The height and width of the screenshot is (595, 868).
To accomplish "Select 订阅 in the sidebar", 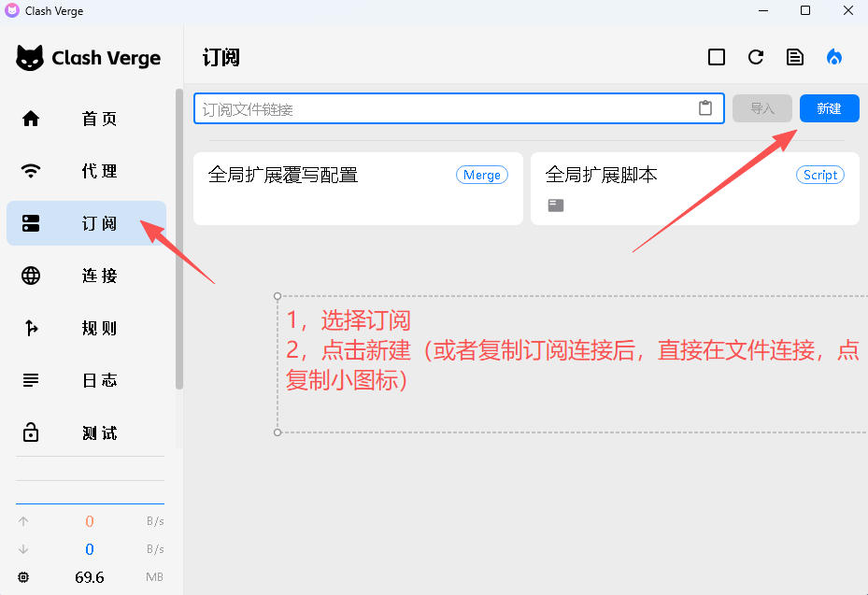I will (x=86, y=223).
